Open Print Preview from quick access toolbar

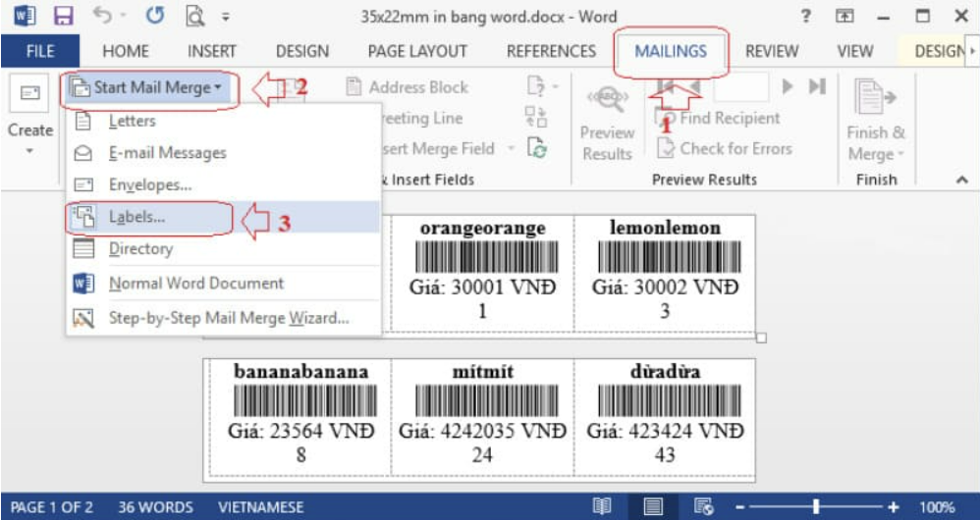[195, 17]
